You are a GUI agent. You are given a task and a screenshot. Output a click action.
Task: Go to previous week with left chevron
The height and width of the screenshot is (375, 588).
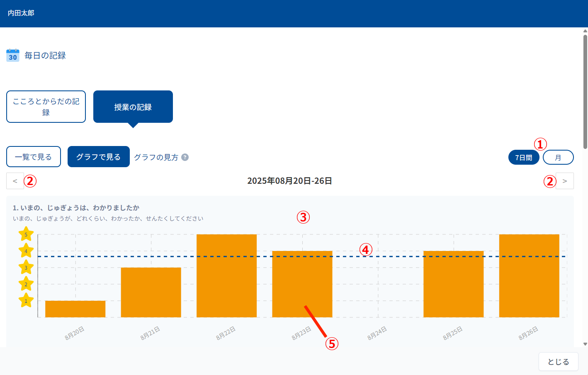pos(15,181)
